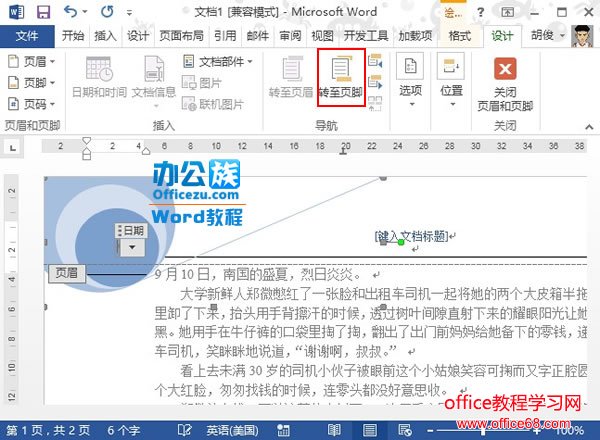
Task: Insert 日期和时间 date and time
Action: [x=99, y=77]
